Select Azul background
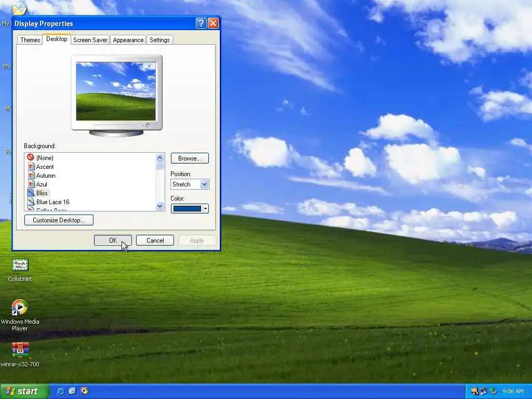Image resolution: width=532 pixels, height=399 pixels. coord(42,184)
